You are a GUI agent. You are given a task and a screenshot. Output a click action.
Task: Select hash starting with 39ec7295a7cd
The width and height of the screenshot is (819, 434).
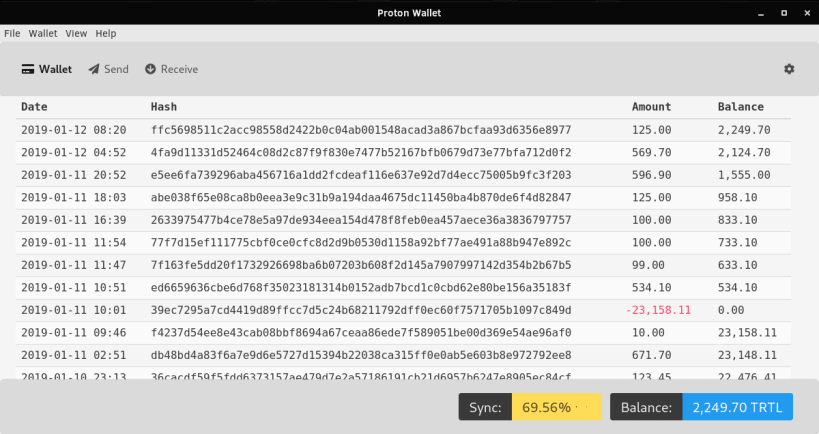[361, 310]
